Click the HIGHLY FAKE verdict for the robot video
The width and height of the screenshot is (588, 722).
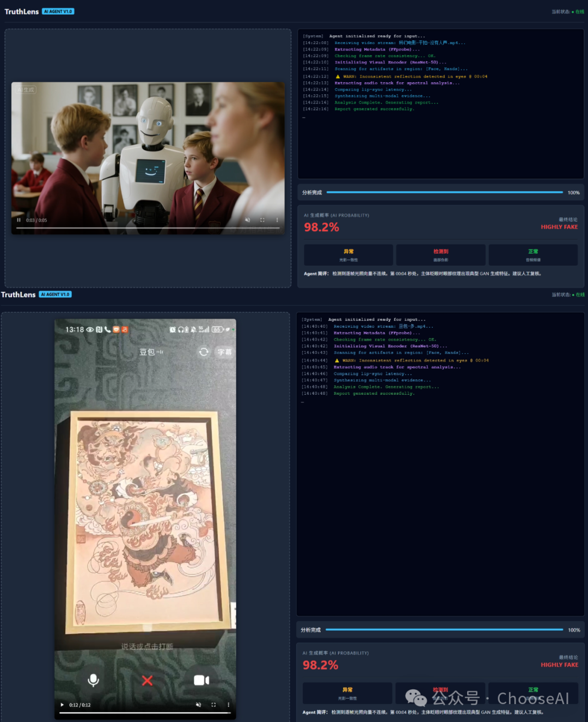coord(559,227)
